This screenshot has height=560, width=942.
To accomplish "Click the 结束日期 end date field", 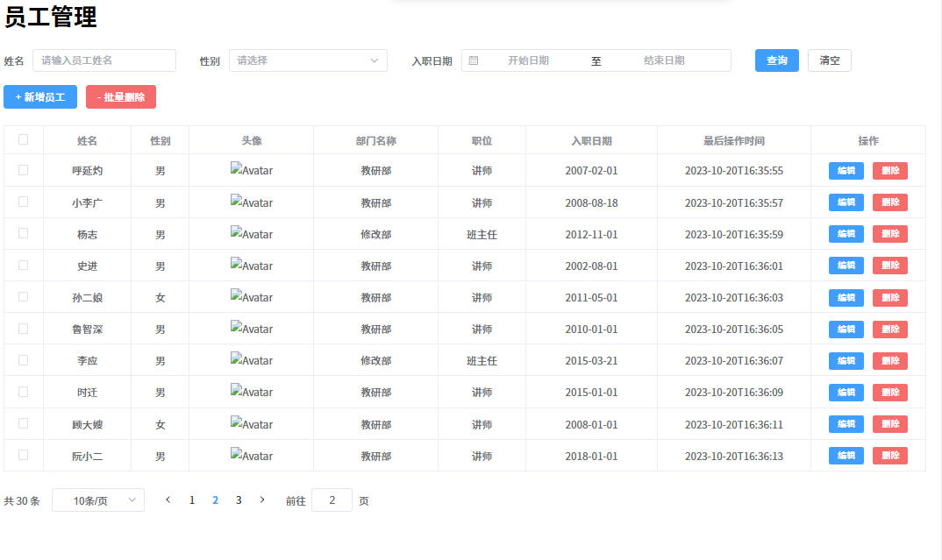I will [x=664, y=60].
